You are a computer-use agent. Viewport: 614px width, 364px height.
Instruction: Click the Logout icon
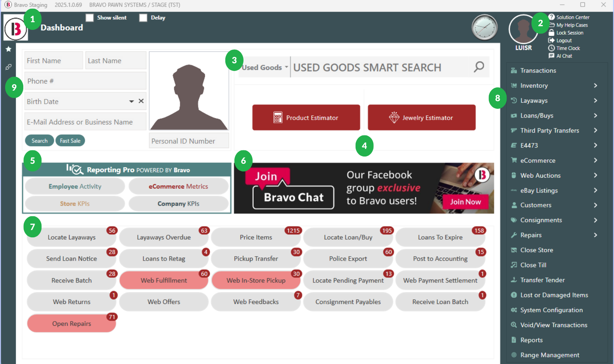tap(551, 40)
